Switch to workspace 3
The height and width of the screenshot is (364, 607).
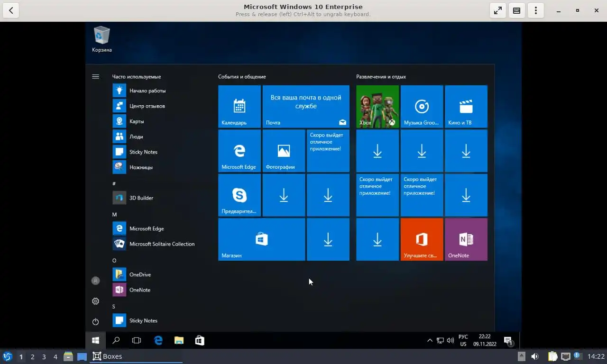(44, 356)
